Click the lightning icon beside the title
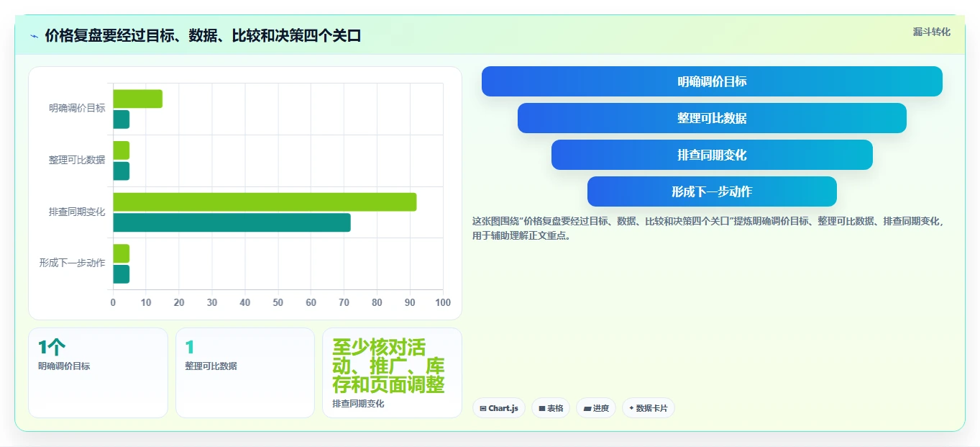This screenshot has height=447, width=980. pos(34,36)
